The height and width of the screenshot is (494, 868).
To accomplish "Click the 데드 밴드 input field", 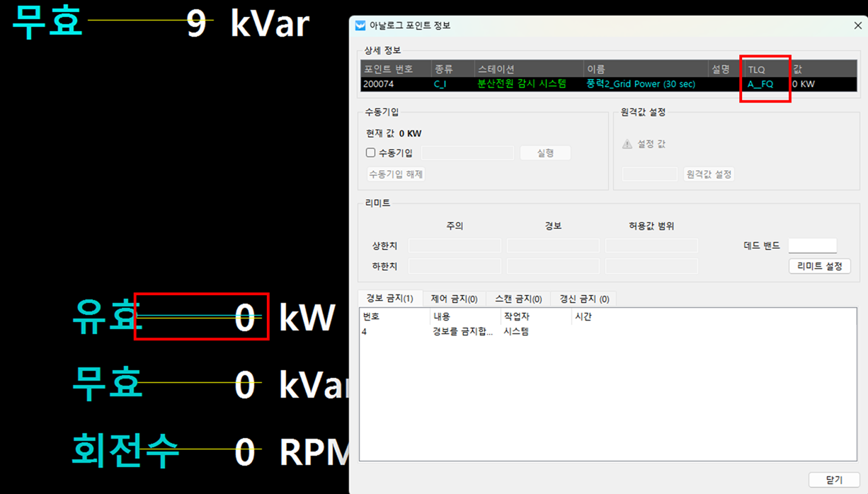I will 812,246.
